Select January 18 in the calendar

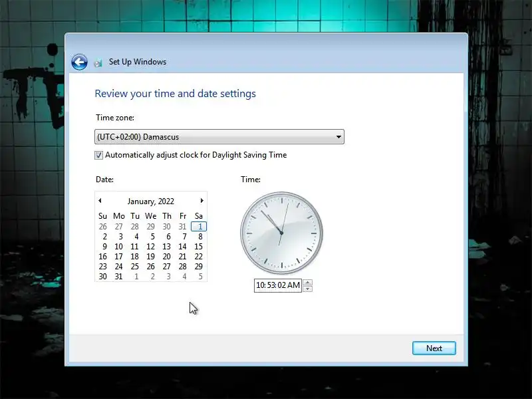[135, 257]
